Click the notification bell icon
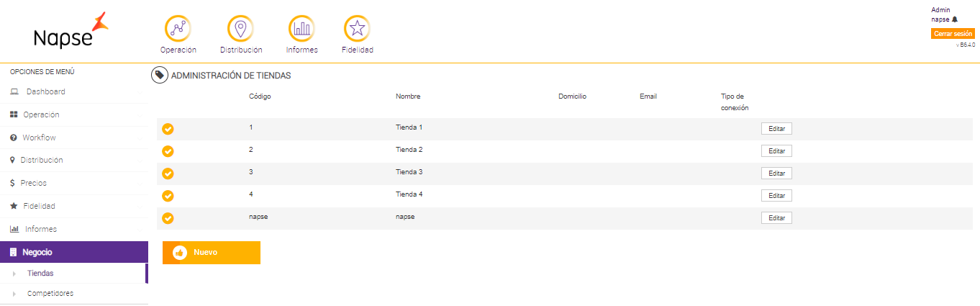The width and height of the screenshot is (980, 306). tap(955, 19)
